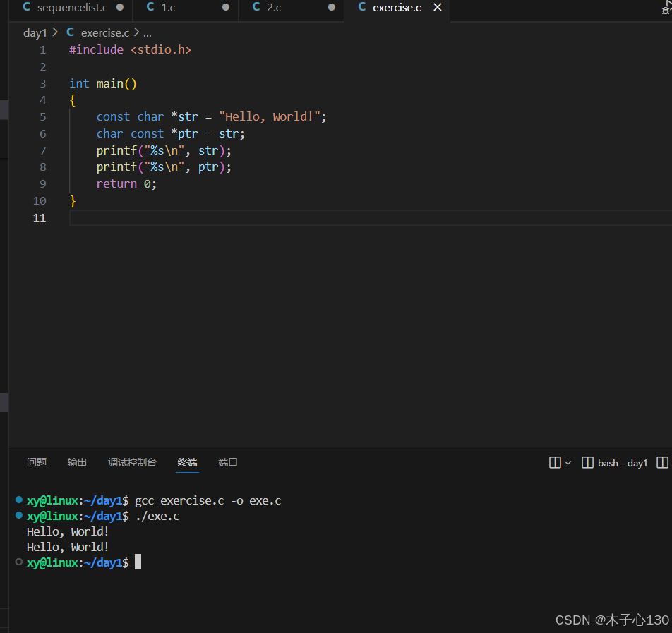Open the day1 breadcrumb dropdown
Image resolution: width=672 pixels, height=633 pixels.
[x=35, y=32]
